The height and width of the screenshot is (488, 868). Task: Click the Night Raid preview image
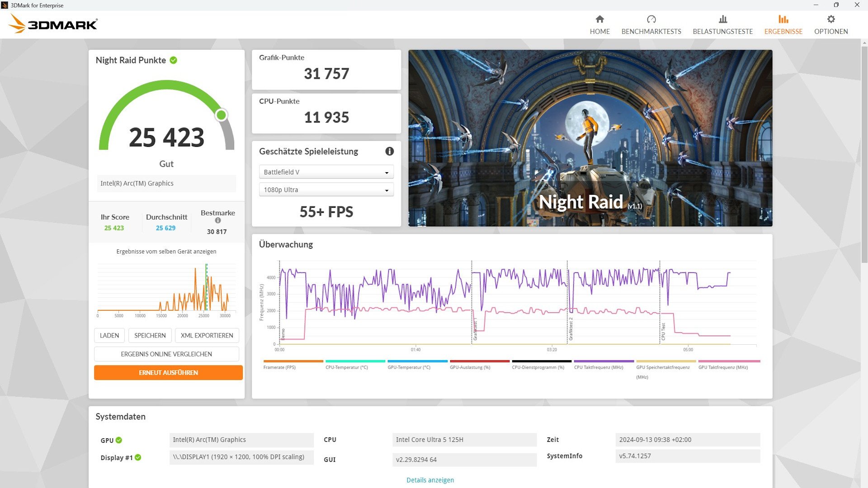[x=590, y=138]
